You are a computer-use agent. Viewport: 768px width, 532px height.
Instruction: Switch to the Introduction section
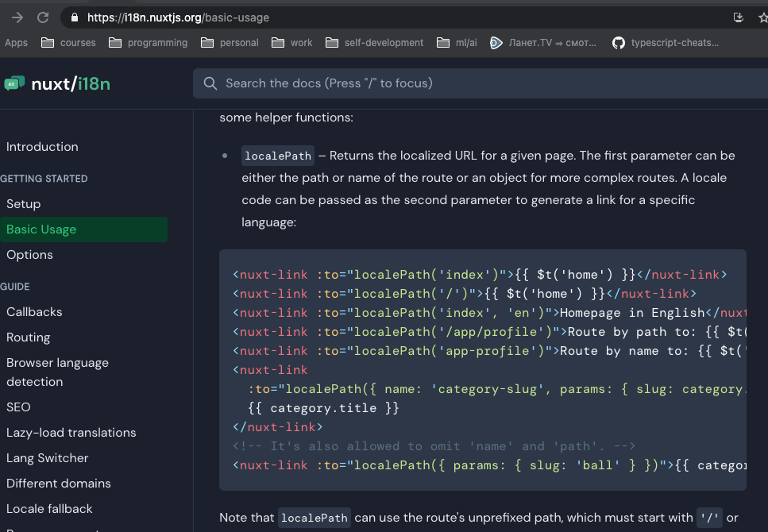pos(42,147)
